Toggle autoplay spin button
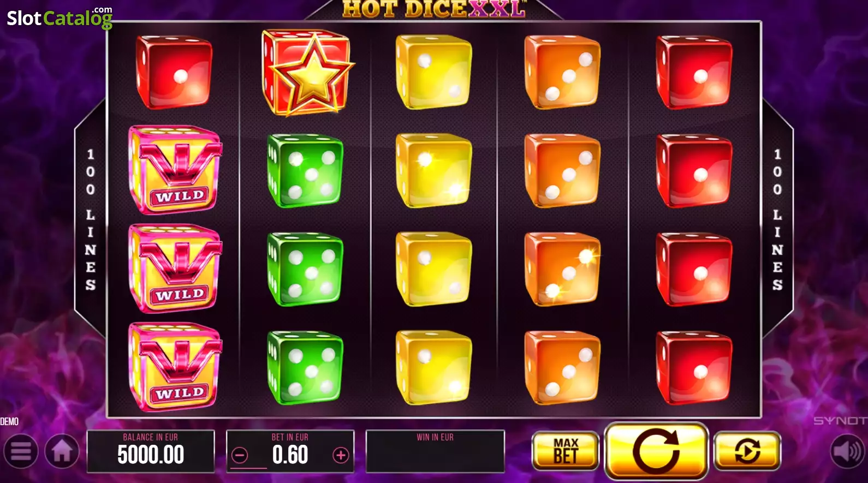868x483 pixels. pyautogui.click(x=747, y=451)
